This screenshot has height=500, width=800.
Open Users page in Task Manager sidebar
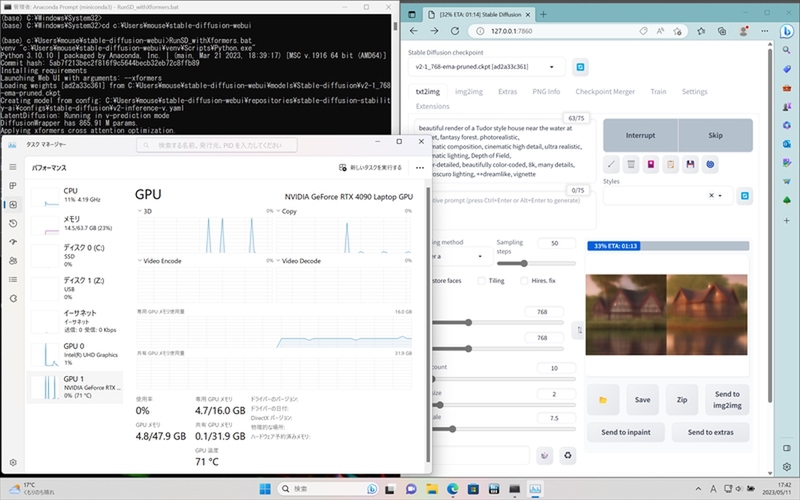13,261
